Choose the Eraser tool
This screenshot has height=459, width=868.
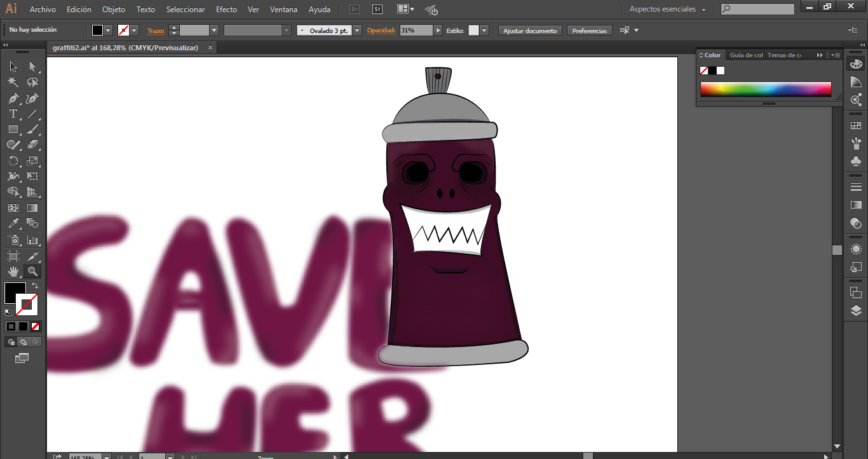coord(32,145)
